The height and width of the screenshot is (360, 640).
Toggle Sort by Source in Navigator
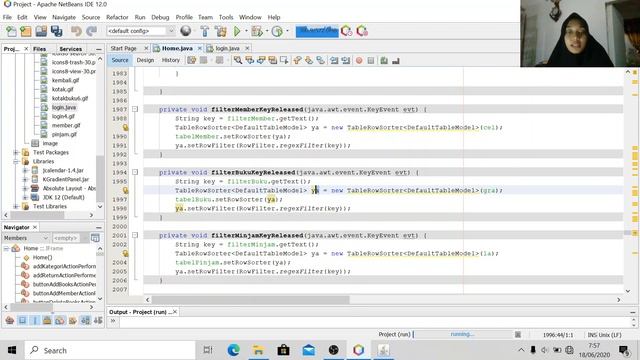98,320
